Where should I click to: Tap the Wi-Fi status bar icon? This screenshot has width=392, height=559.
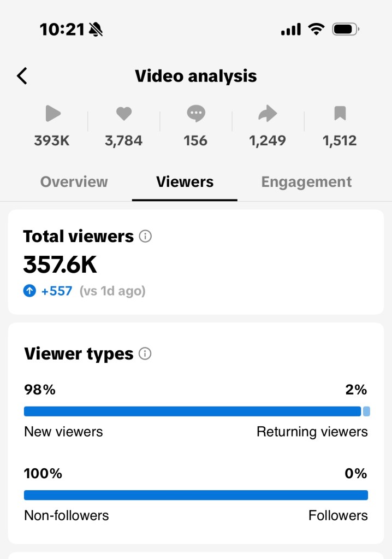(x=316, y=30)
